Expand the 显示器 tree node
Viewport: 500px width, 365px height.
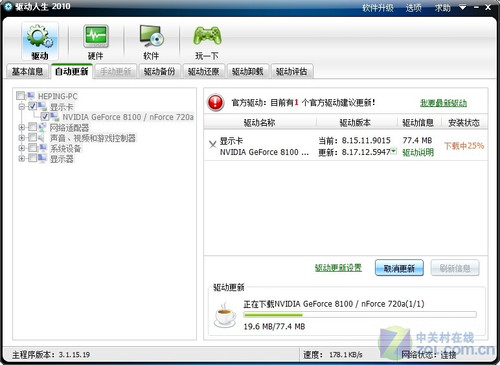(22, 159)
